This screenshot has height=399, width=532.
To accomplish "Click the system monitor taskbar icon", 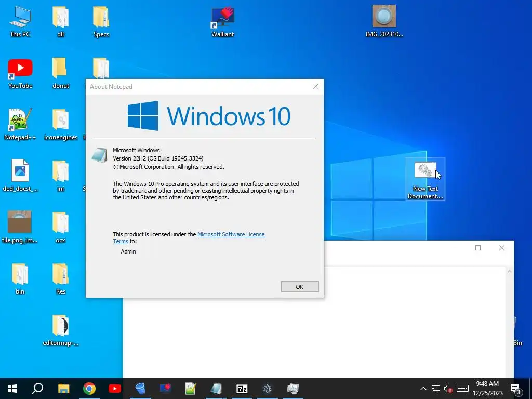I will (293, 389).
